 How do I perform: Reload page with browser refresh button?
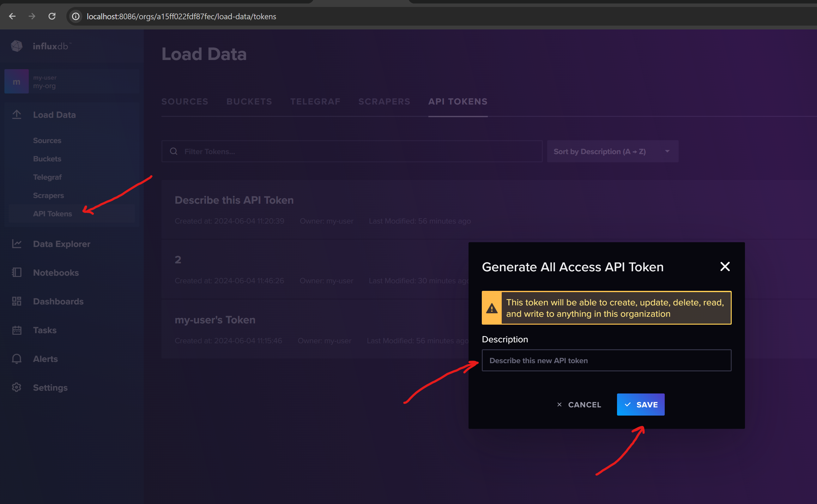pos(52,16)
